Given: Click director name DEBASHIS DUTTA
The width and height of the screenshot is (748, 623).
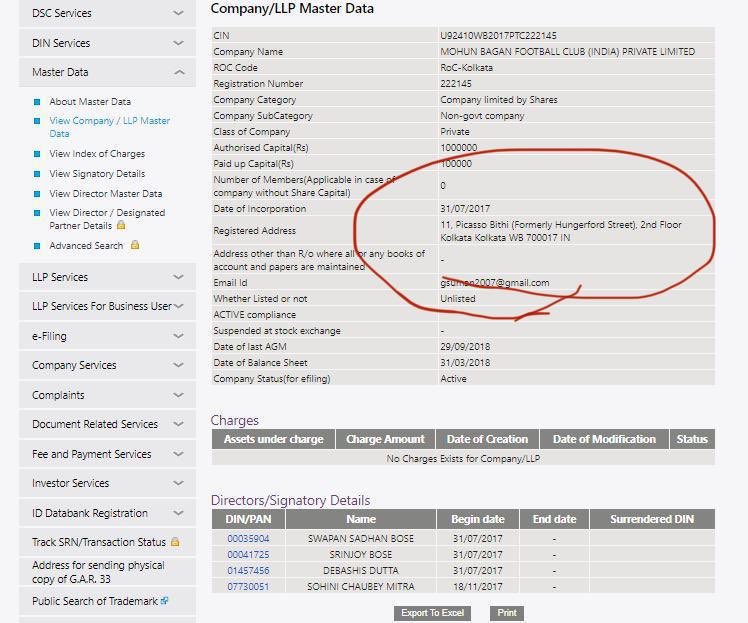Looking at the screenshot, I should tap(361, 571).
